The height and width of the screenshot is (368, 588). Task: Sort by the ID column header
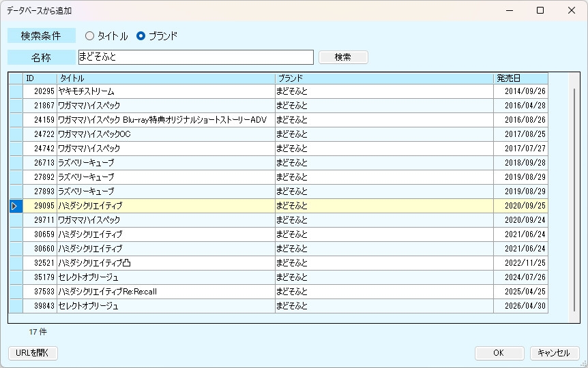pyautogui.click(x=40, y=78)
